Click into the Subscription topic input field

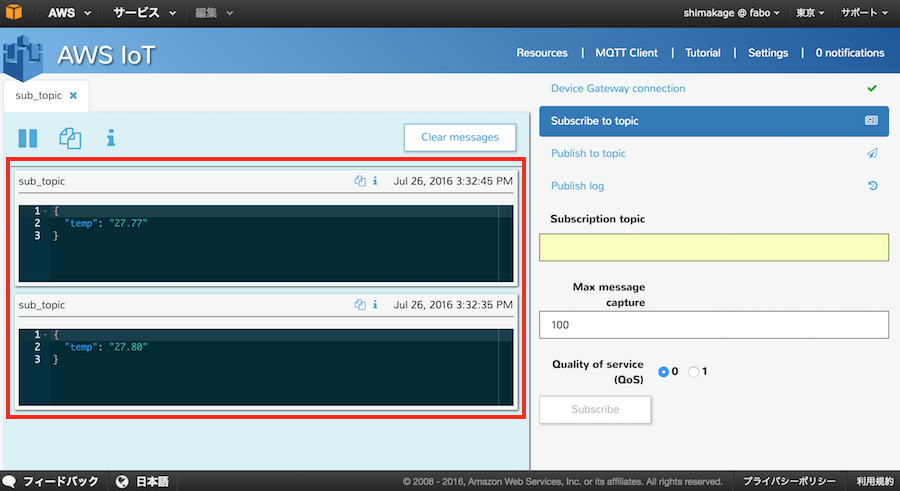point(713,247)
